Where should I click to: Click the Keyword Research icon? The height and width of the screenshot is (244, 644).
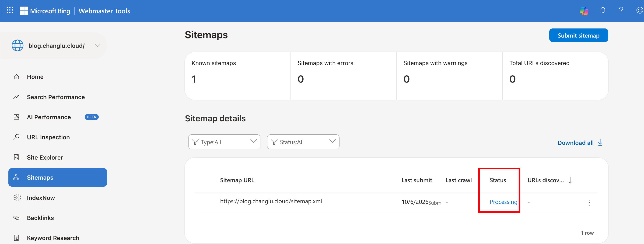click(17, 238)
